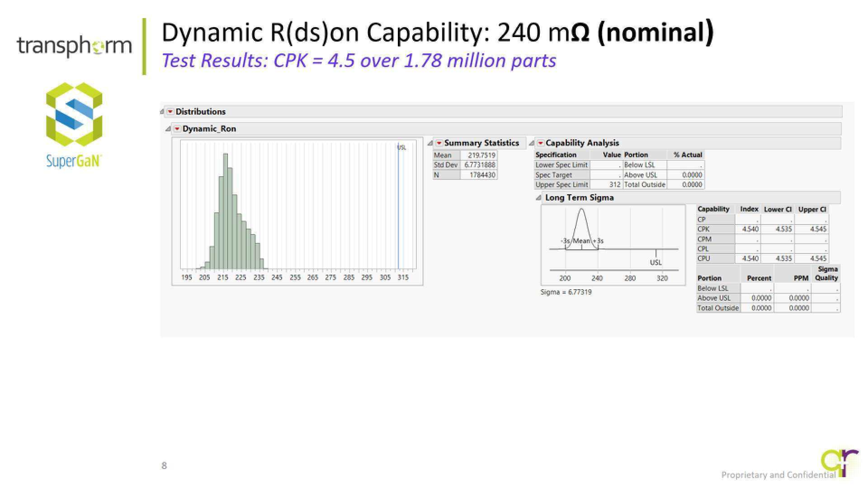Click the SuperGaN cube logo
The height and width of the screenshot is (488, 868).
point(74,114)
